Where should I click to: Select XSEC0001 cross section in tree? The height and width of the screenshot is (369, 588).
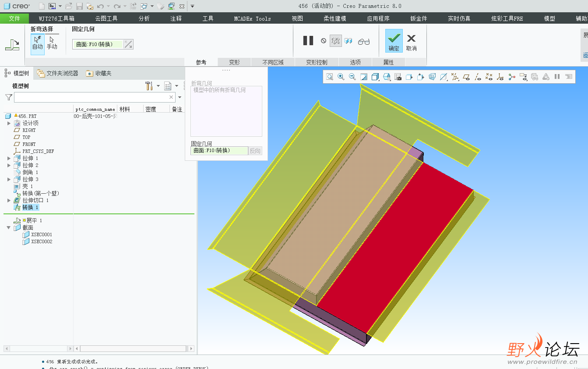pos(42,234)
